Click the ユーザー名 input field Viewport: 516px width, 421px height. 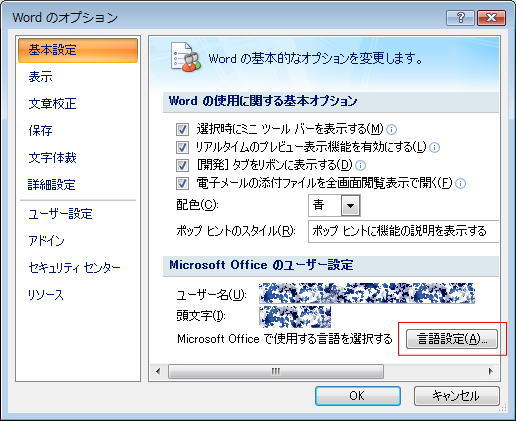click(367, 294)
